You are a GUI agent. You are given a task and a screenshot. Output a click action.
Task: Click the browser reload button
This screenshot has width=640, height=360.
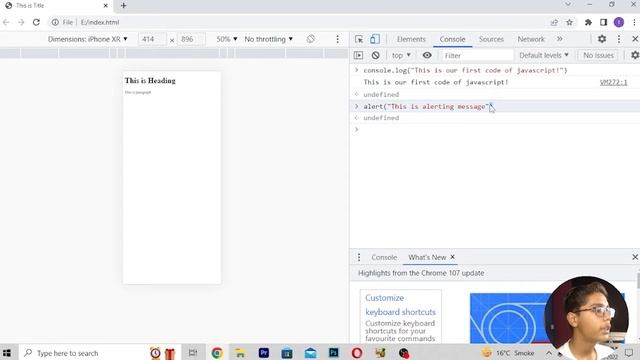36,22
